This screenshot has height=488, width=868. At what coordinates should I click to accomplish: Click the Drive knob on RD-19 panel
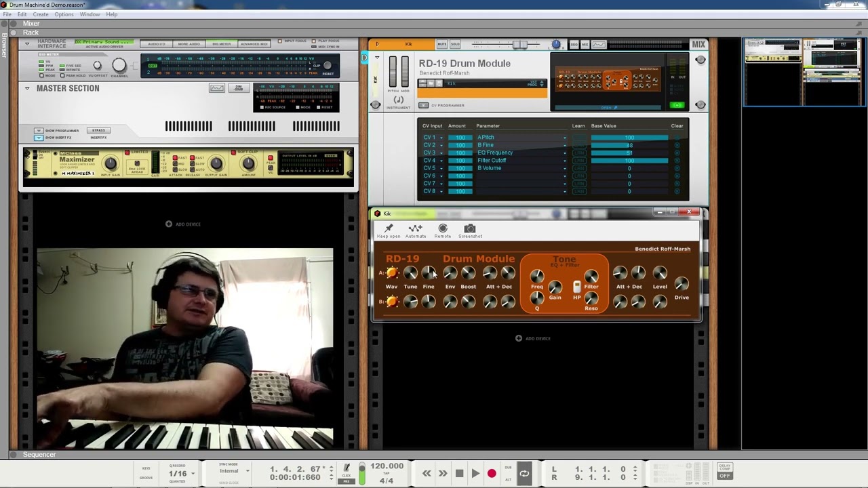point(682,285)
